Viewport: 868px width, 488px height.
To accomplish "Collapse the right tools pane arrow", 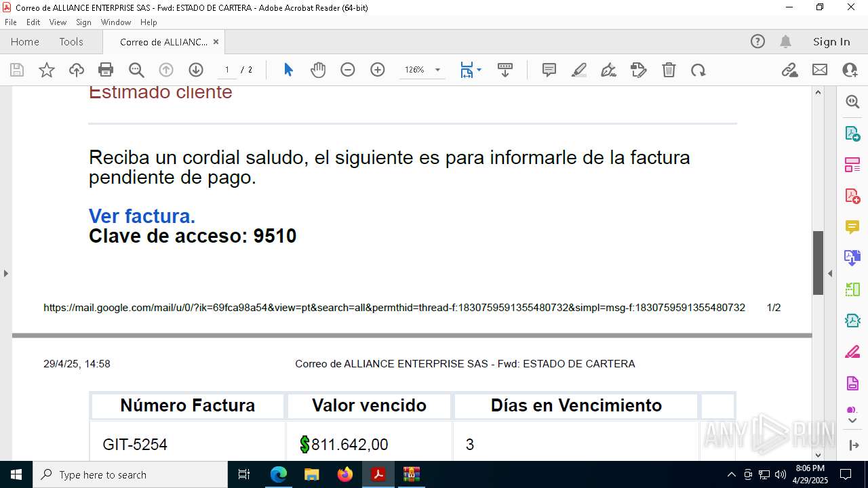I will [830, 273].
